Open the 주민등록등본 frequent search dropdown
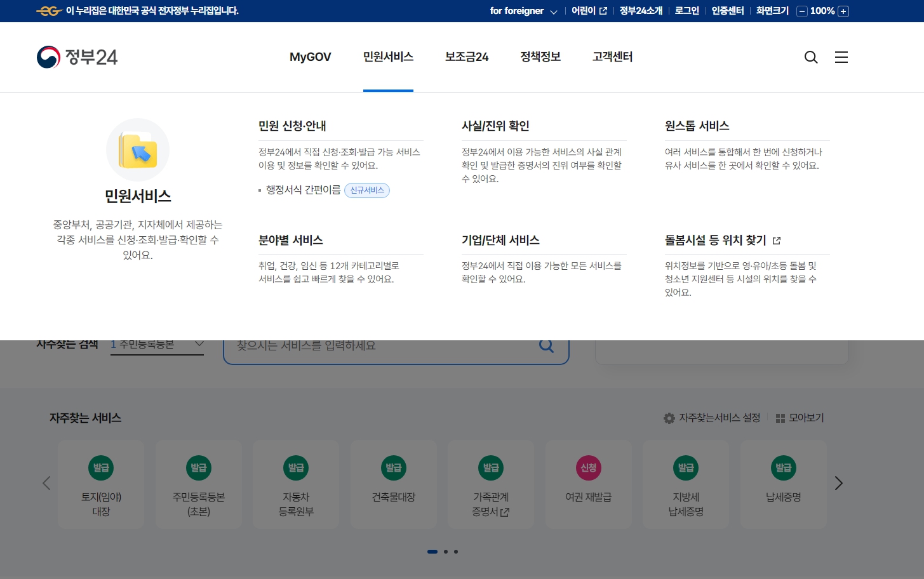Viewport: 924px width, 579px height. [x=156, y=345]
